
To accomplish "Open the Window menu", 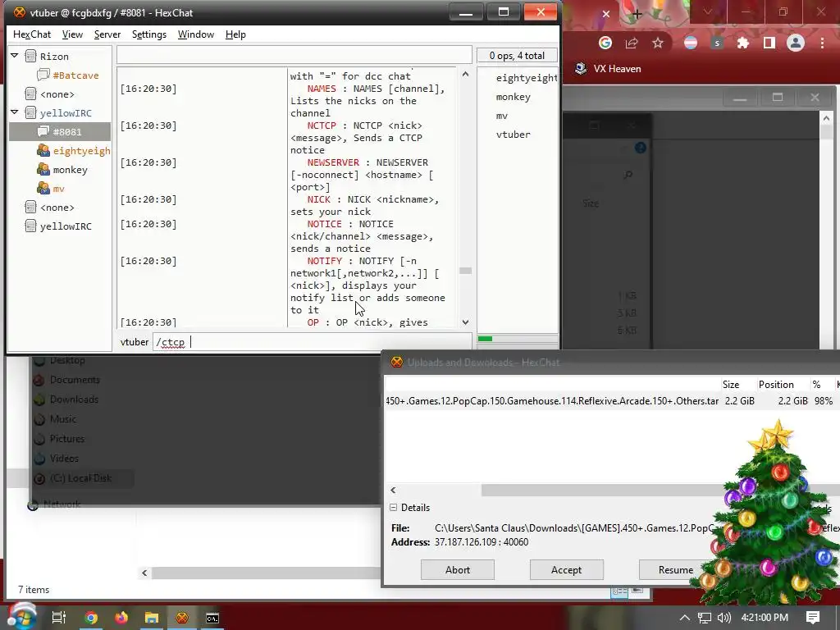I will (x=195, y=34).
